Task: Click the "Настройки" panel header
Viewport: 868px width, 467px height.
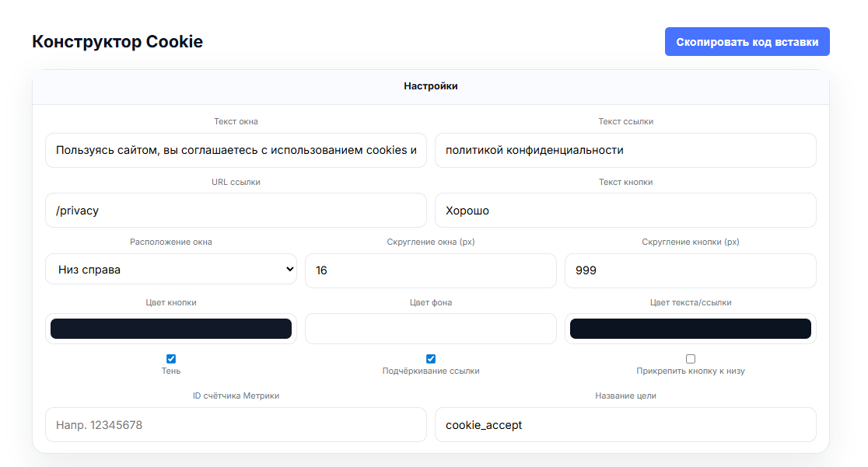Action: [431, 86]
